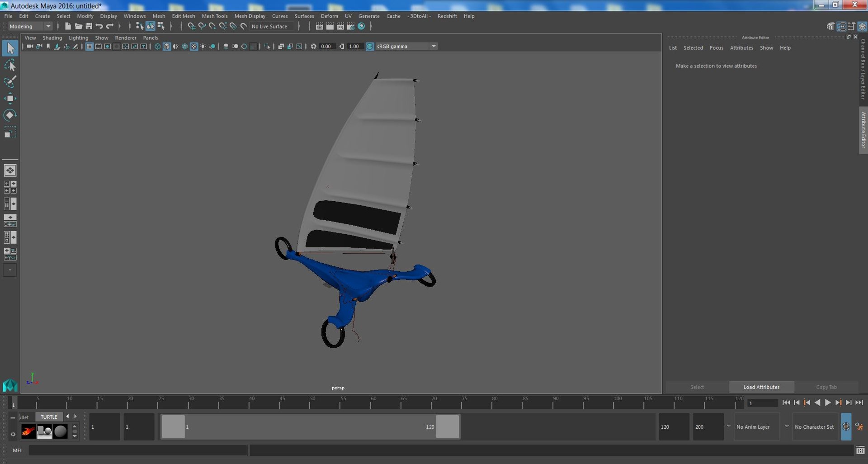Click the Select button in Attribute Editor

click(x=697, y=387)
